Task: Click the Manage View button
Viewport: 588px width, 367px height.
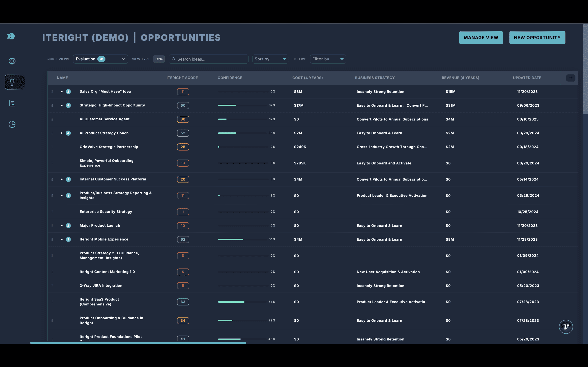Action: [x=481, y=38]
